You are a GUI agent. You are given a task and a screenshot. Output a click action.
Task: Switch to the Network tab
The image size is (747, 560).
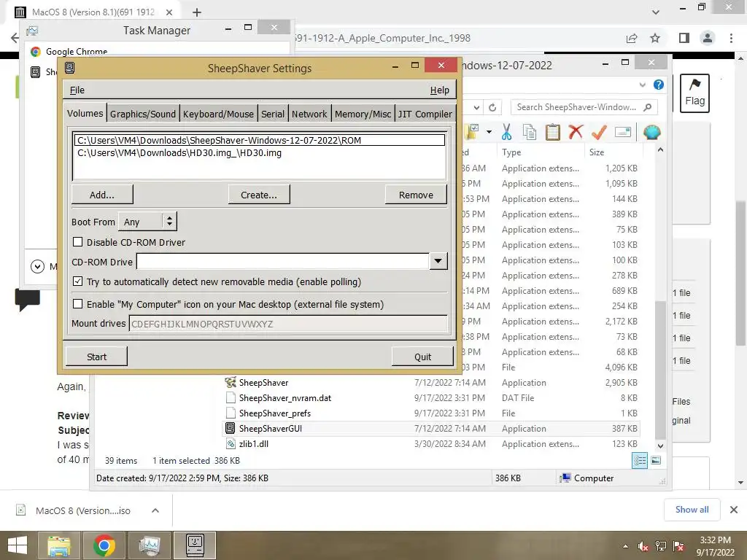[x=309, y=114]
